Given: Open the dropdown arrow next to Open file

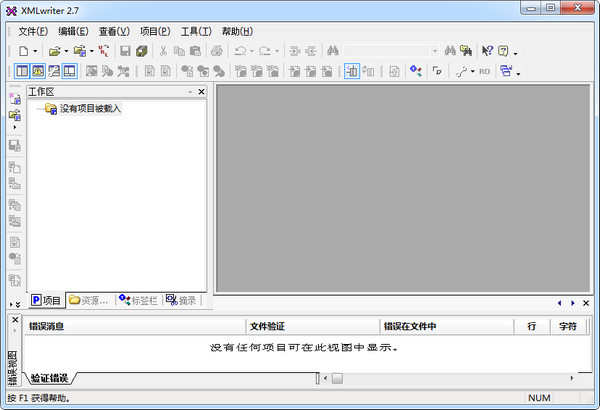Looking at the screenshot, I should pyautogui.click(x=66, y=51).
